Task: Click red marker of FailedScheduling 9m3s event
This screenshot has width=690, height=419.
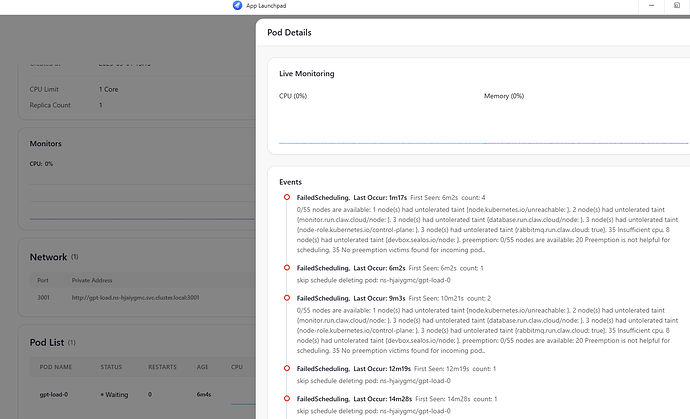Action: click(287, 298)
